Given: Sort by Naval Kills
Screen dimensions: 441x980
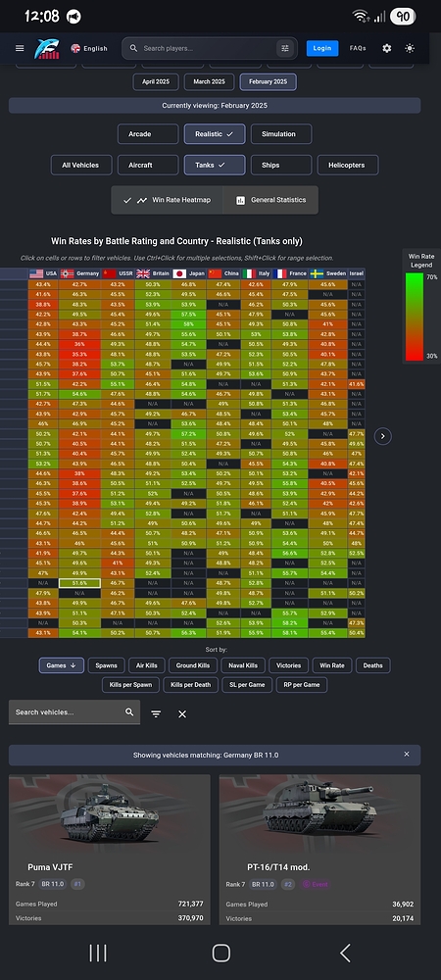Looking at the screenshot, I should pos(243,665).
